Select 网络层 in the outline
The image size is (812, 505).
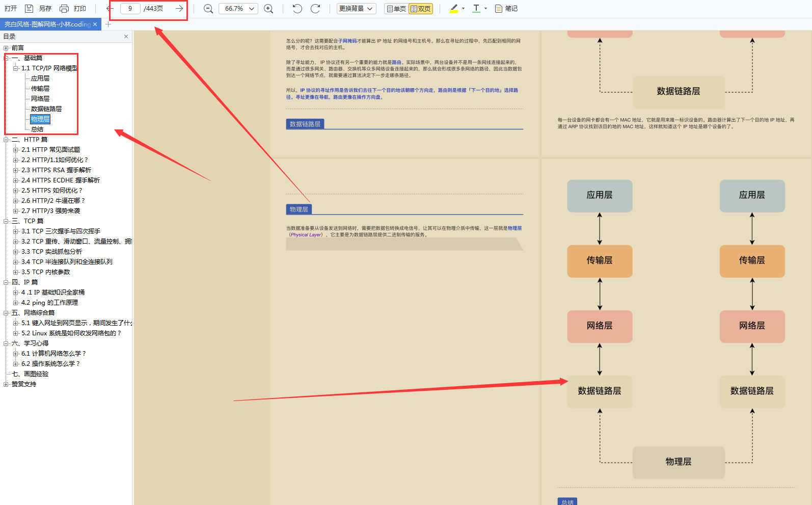point(40,99)
